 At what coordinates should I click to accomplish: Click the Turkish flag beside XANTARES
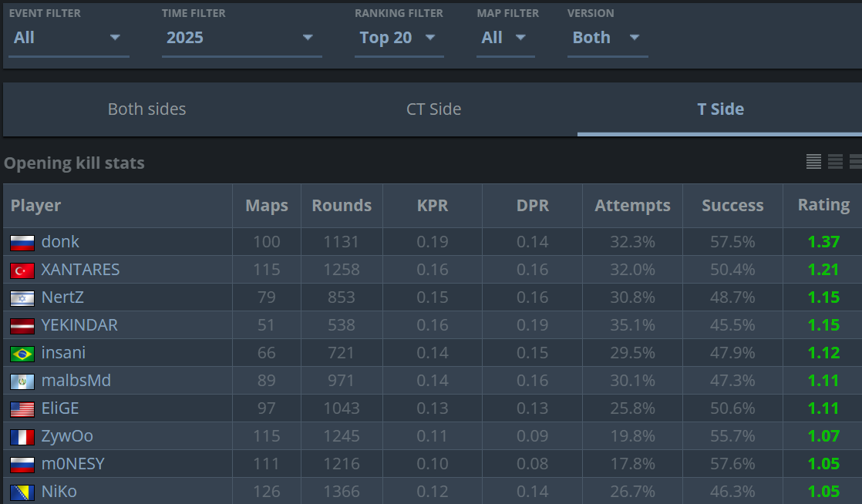22,270
